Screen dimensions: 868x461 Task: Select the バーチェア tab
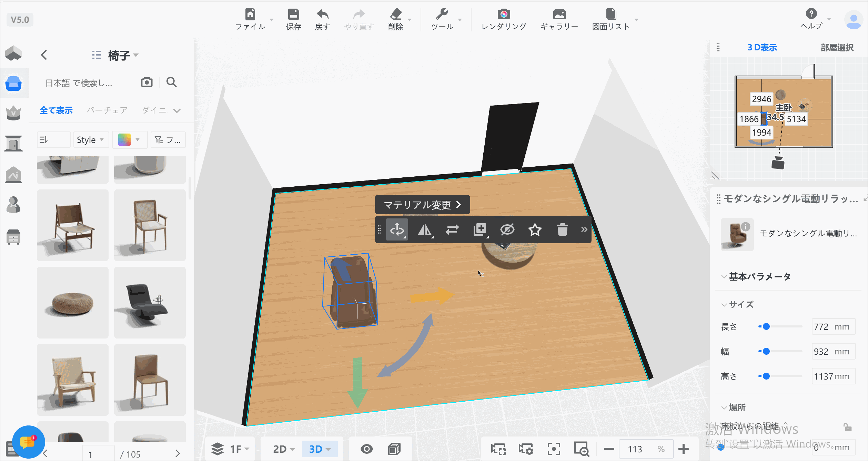click(x=107, y=110)
